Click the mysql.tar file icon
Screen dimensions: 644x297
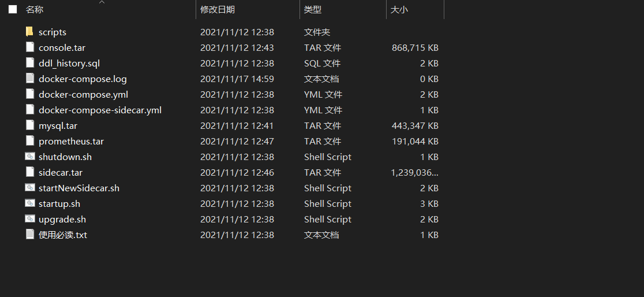tap(29, 125)
